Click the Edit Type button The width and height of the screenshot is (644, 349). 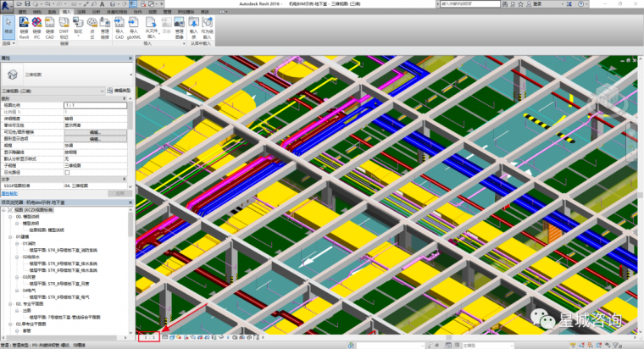click(117, 90)
